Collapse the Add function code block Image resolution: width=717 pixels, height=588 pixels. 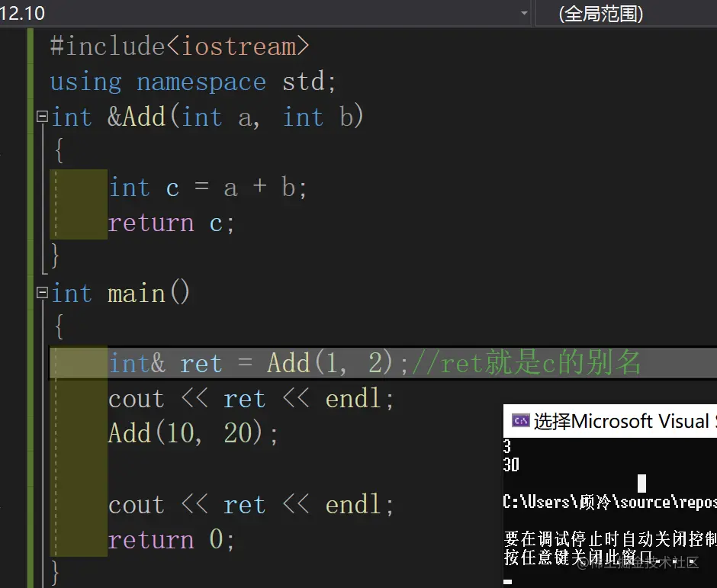point(42,117)
